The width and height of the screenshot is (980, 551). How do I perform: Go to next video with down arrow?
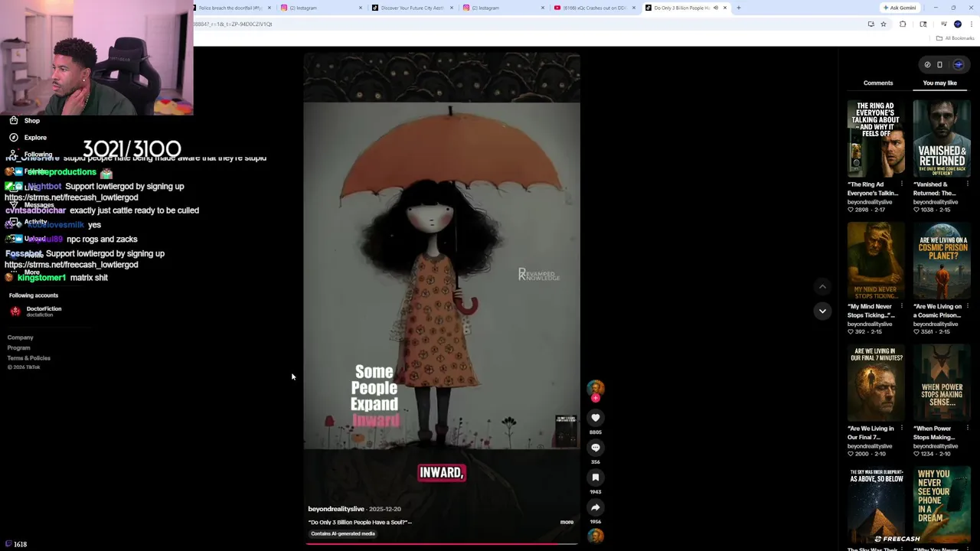point(822,311)
